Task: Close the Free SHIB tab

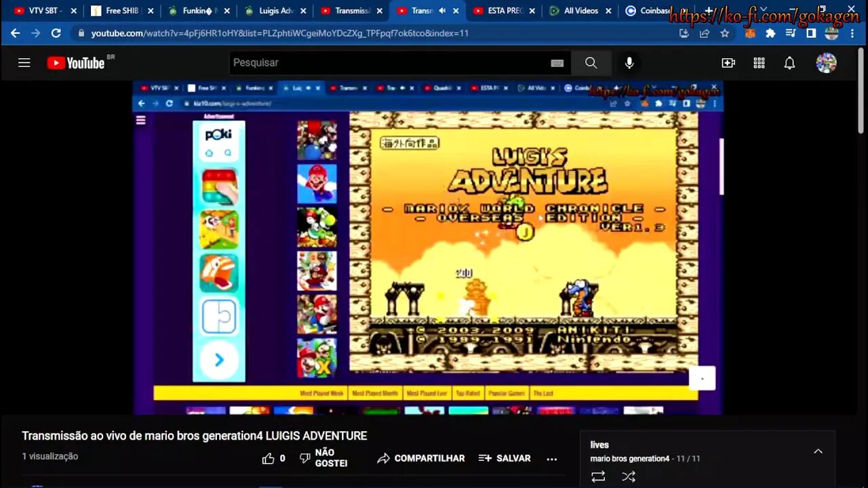Action: coord(151,11)
